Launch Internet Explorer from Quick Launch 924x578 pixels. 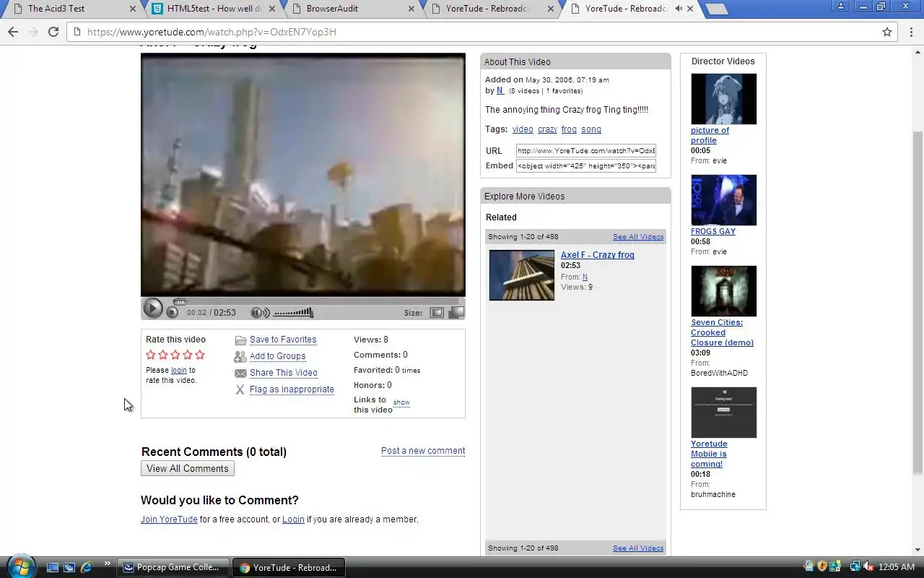[x=86, y=567]
